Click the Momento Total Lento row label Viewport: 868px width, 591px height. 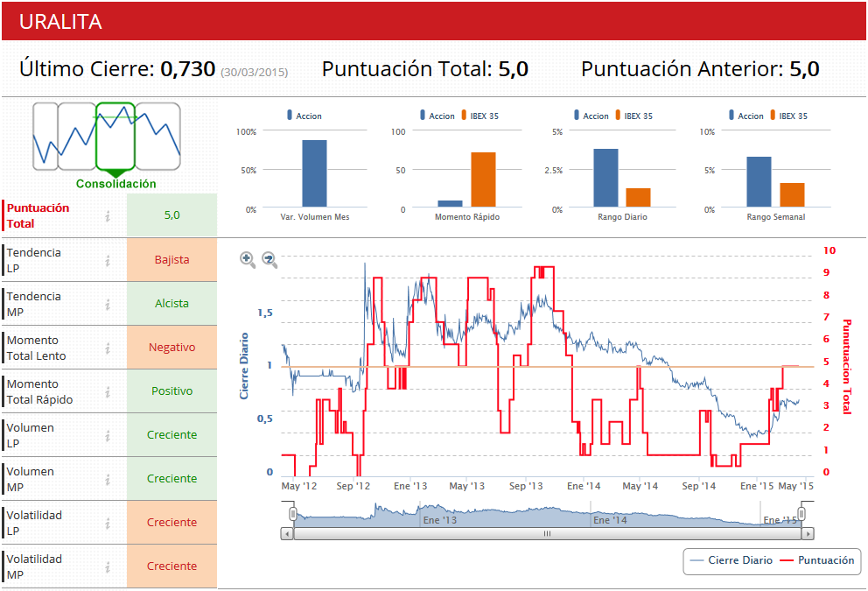pos(36,348)
